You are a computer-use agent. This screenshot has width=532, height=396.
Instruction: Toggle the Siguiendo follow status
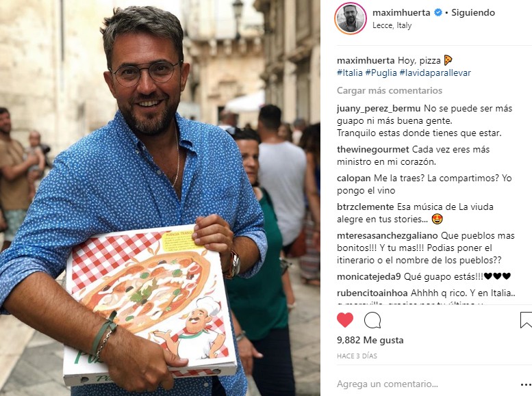472,13
